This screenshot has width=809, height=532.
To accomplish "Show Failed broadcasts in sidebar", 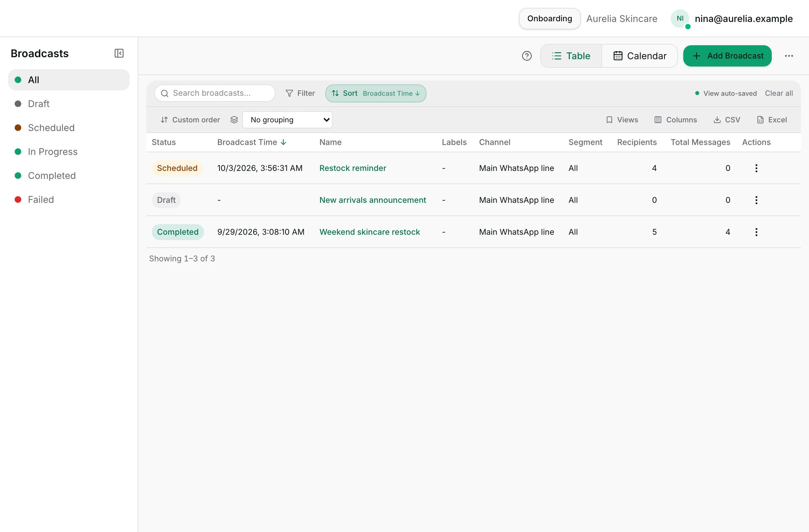I will [69, 199].
